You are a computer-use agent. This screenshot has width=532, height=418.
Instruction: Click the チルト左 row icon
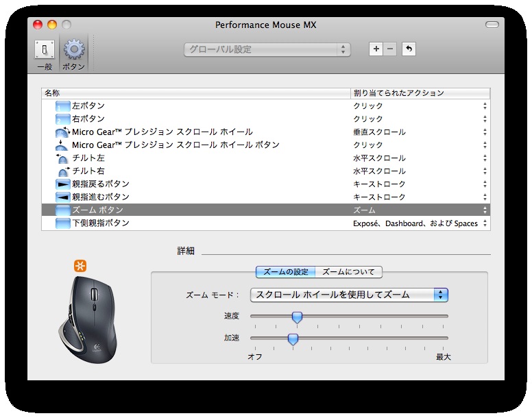62,158
